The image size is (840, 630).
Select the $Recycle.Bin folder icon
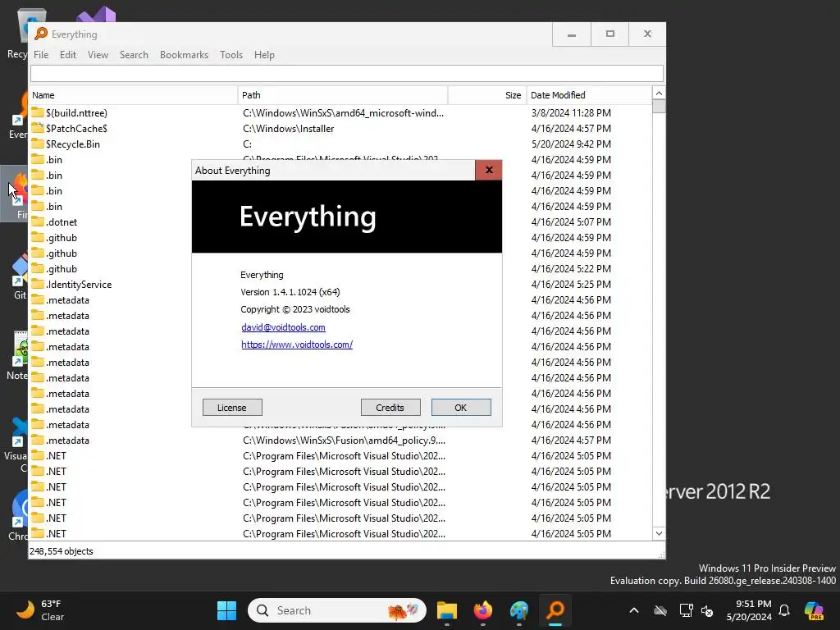(x=38, y=144)
